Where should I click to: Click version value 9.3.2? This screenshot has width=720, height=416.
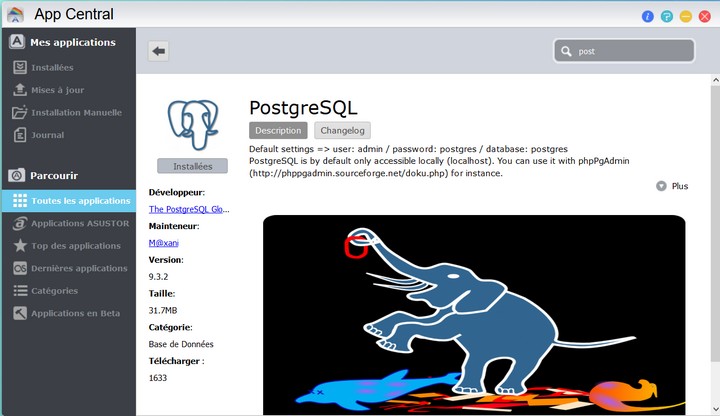158,276
